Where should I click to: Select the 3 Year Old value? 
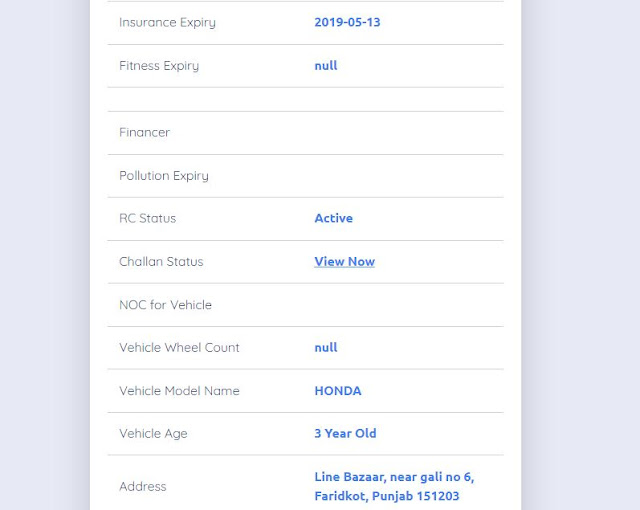coord(345,433)
